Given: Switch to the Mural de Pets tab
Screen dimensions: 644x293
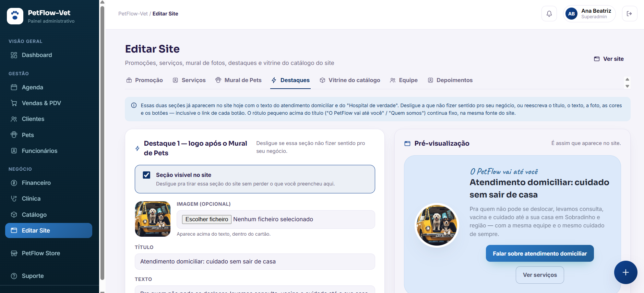Looking at the screenshot, I should 238,80.
